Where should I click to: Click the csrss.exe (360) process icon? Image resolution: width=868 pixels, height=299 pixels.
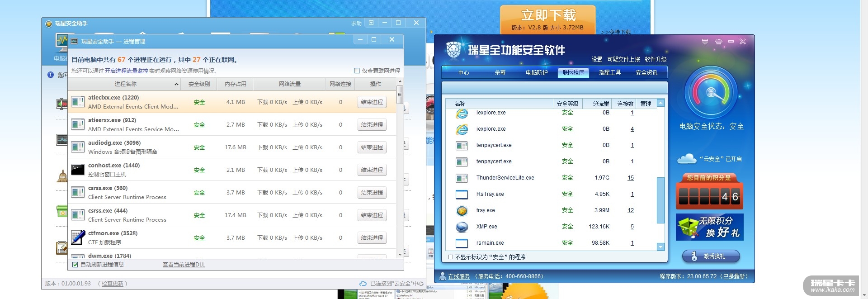(x=78, y=192)
